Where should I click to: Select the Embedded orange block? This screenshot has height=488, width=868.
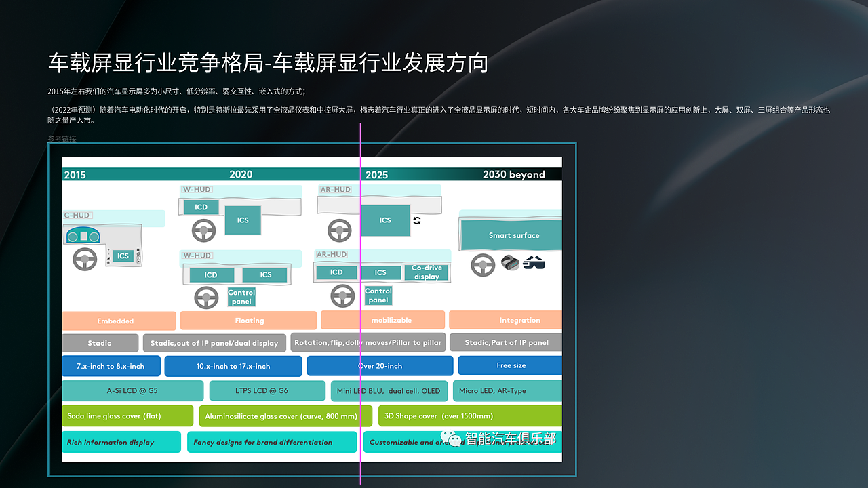pos(119,321)
